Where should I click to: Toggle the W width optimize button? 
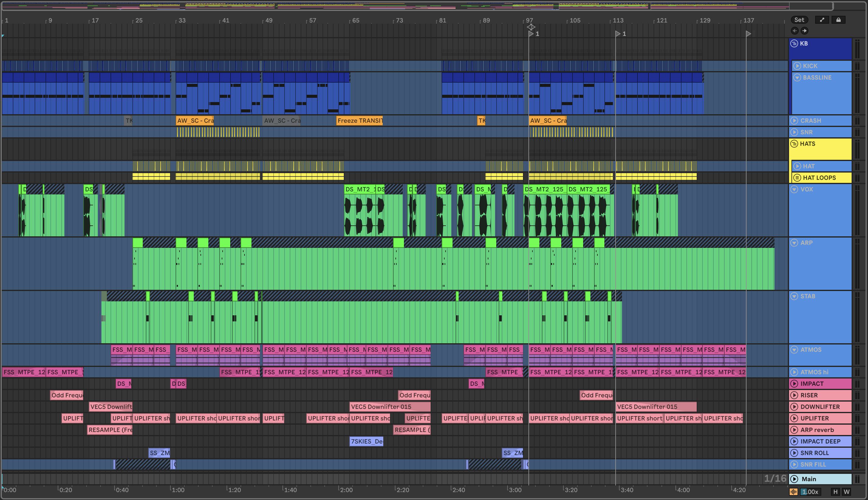pos(846,492)
